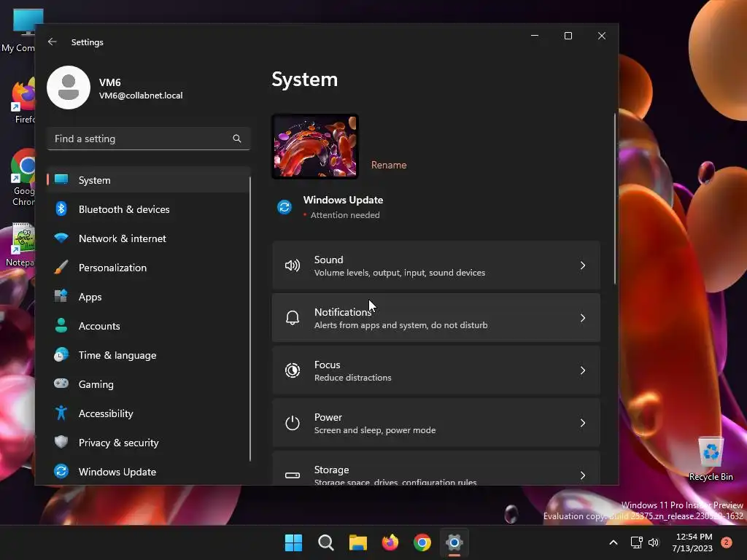Click the Network wifi icon in sidebar
Screen dimensions: 747x560
pos(61,238)
